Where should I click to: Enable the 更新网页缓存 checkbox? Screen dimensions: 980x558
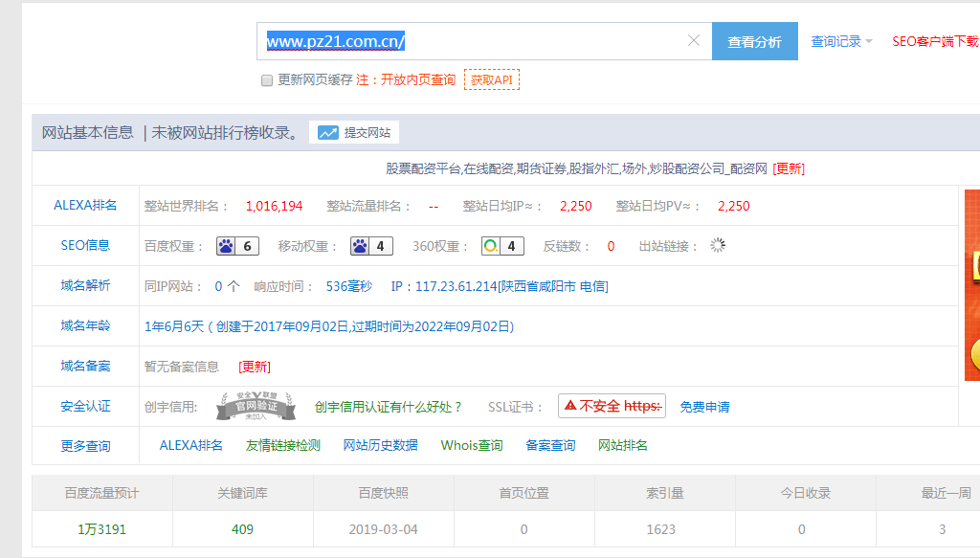click(x=266, y=80)
